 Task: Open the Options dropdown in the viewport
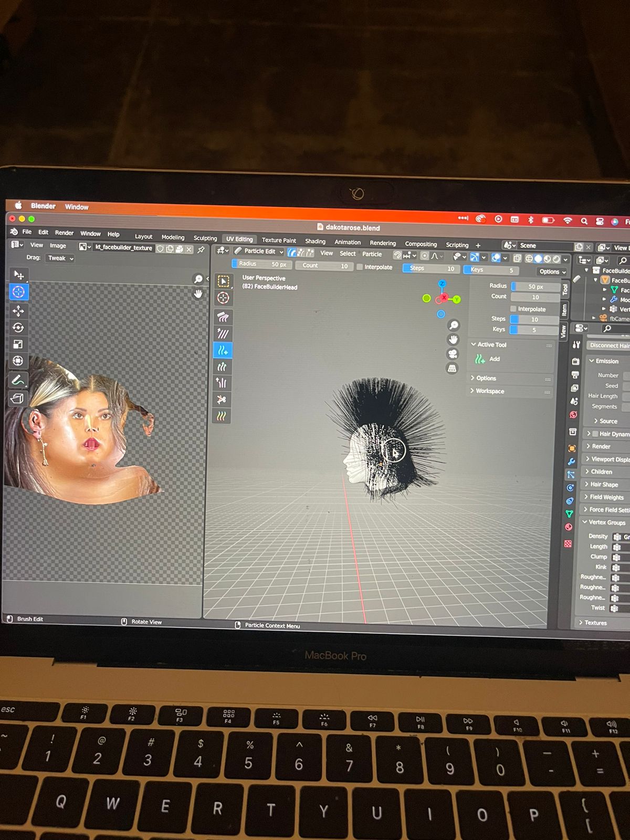tap(552, 271)
